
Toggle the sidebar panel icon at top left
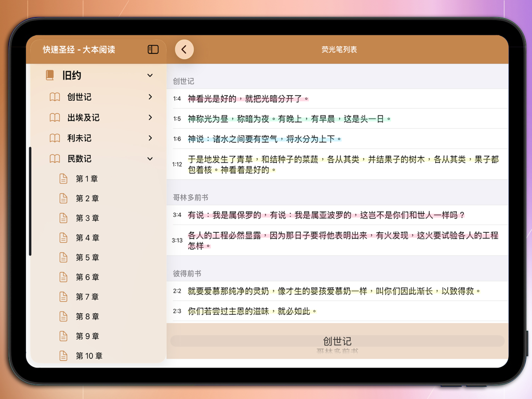pyautogui.click(x=153, y=49)
